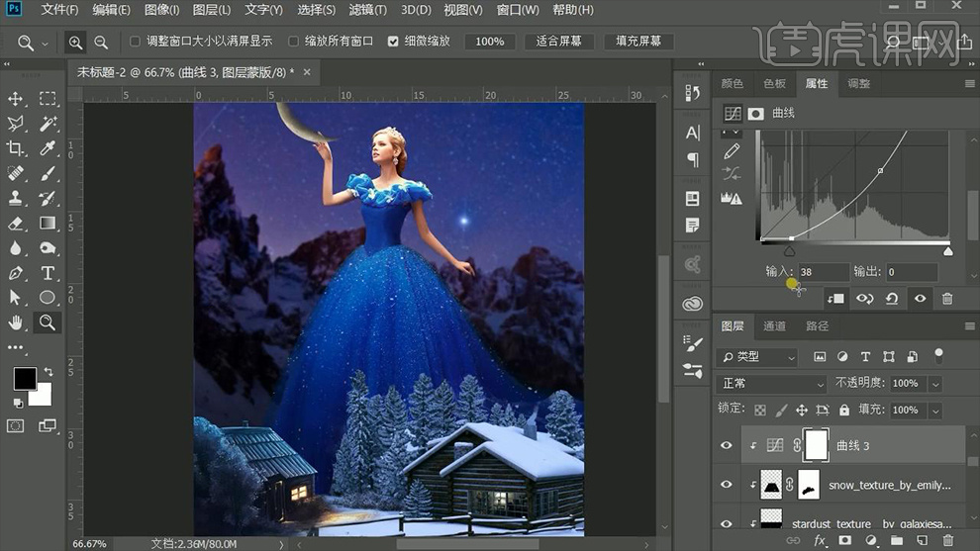
Task: Click the black foreground color swatch
Action: [24, 378]
